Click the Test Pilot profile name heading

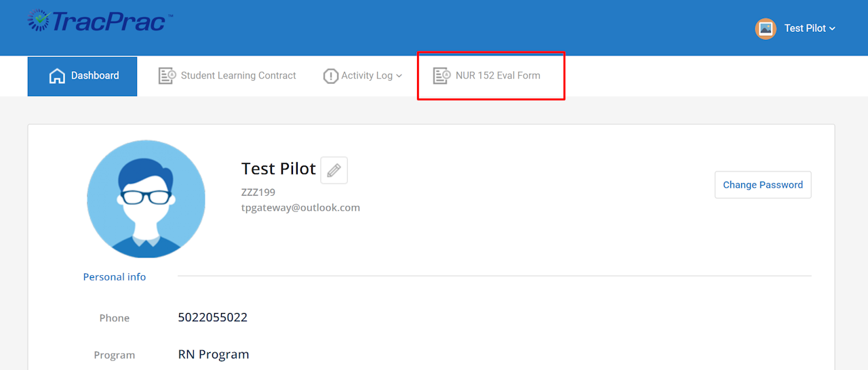pos(278,169)
